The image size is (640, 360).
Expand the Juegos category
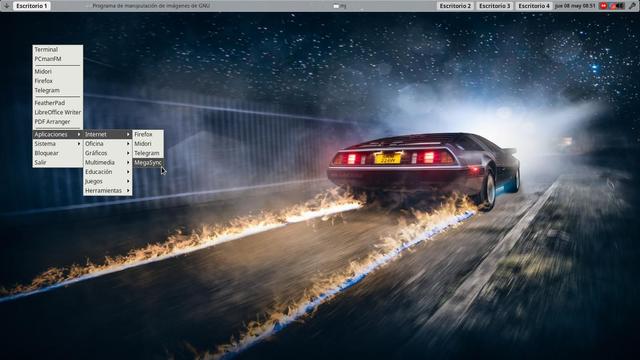(107, 181)
